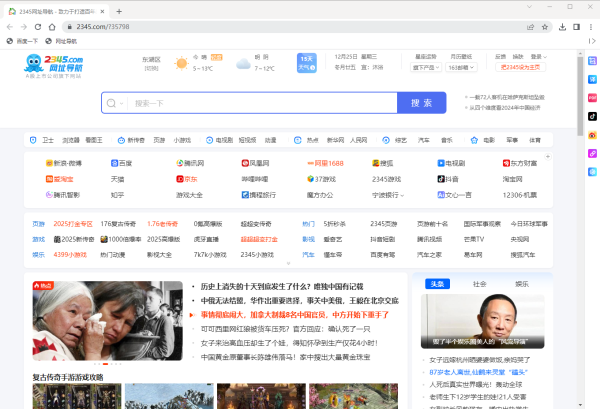Expand the 163邮箱 dropdown
The width and height of the screenshot is (600, 409).
[461, 67]
